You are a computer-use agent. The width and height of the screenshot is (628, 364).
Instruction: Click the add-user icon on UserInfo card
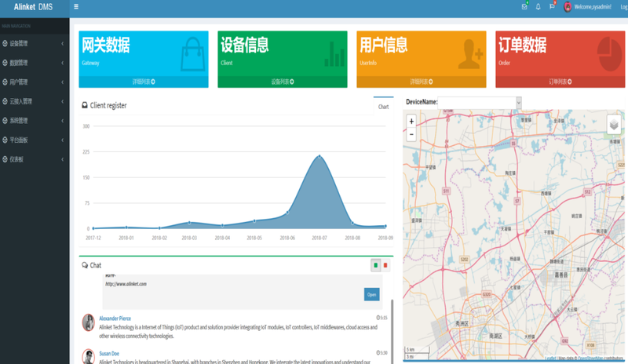point(470,54)
